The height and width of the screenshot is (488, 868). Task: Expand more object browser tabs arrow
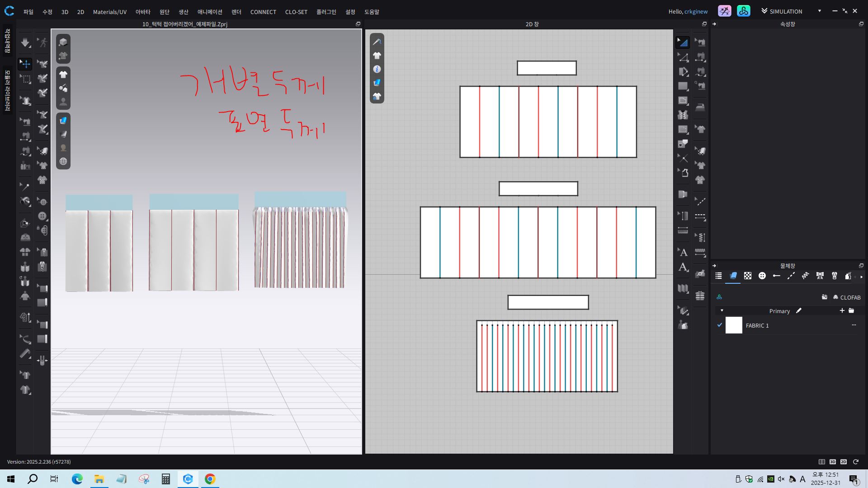861,277
